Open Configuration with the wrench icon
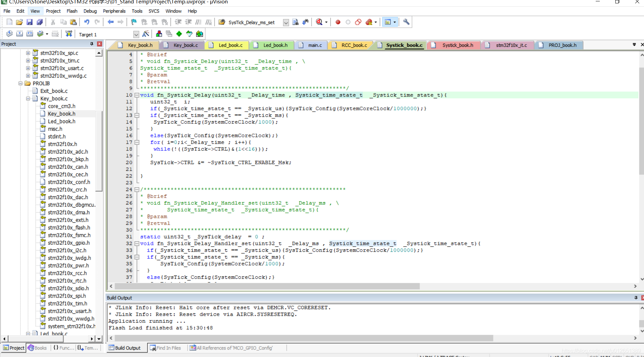 pyautogui.click(x=406, y=22)
